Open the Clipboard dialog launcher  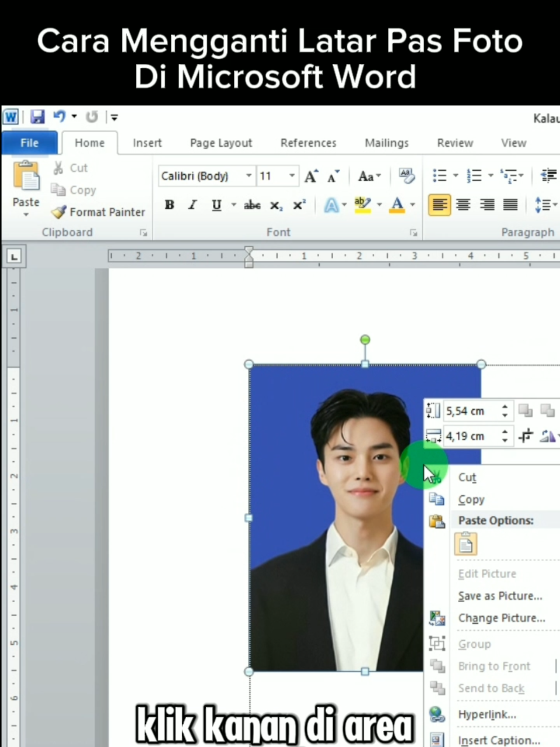tap(143, 233)
